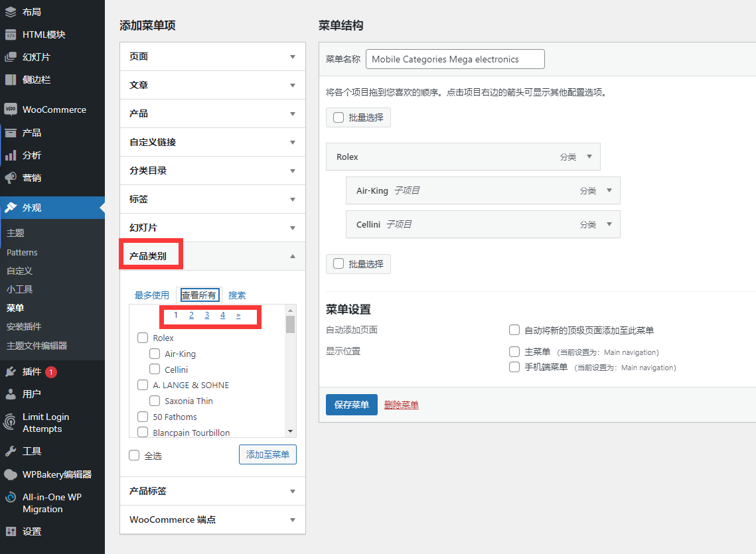Open the 设置 settings icon in sidebar
Viewport: 756px width, 554px height.
pos(11,531)
